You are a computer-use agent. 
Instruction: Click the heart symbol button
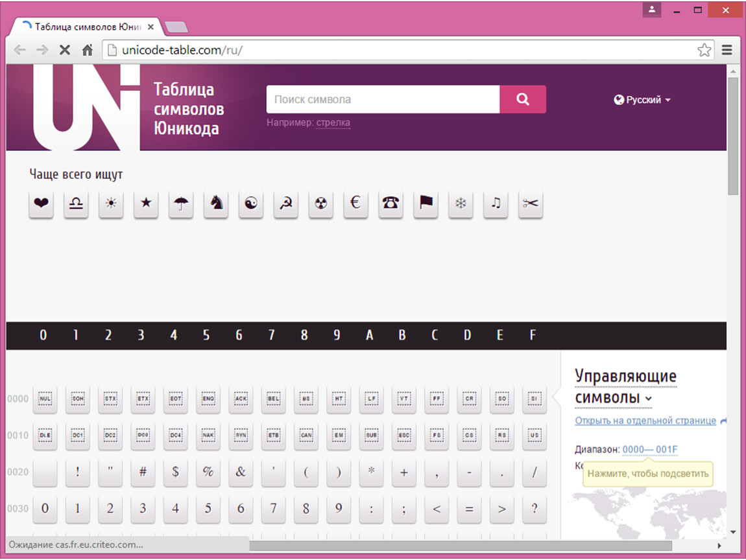42,204
